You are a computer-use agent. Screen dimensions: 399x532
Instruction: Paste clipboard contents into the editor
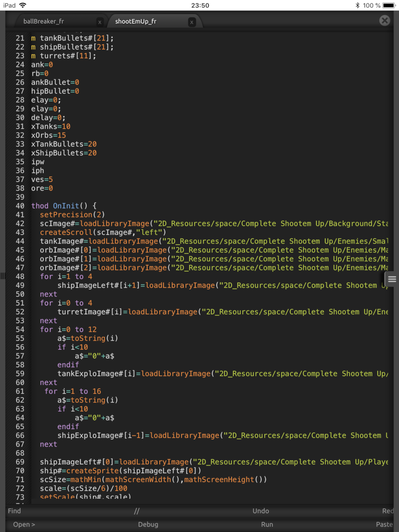pyautogui.click(x=384, y=524)
